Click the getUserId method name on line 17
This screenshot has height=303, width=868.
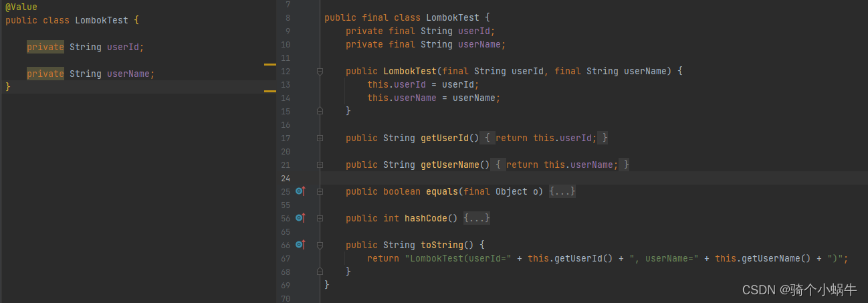[x=445, y=138]
